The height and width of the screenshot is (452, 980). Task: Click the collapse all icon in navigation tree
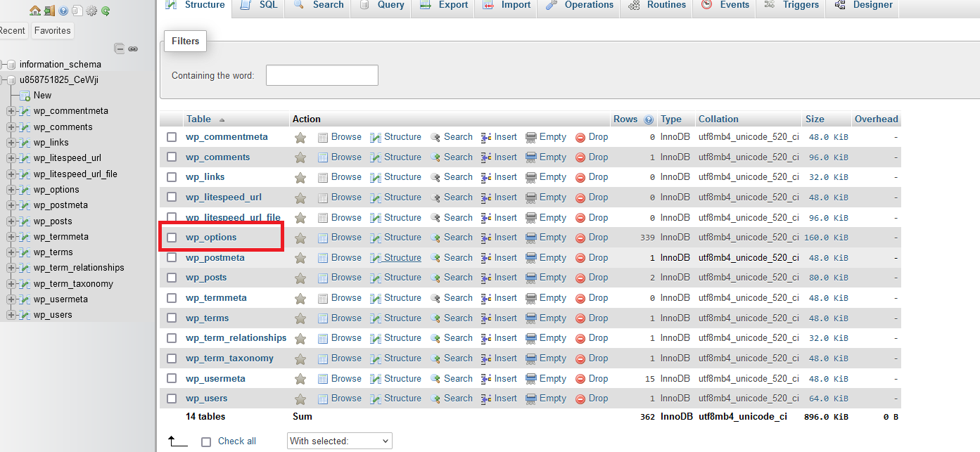(120, 49)
